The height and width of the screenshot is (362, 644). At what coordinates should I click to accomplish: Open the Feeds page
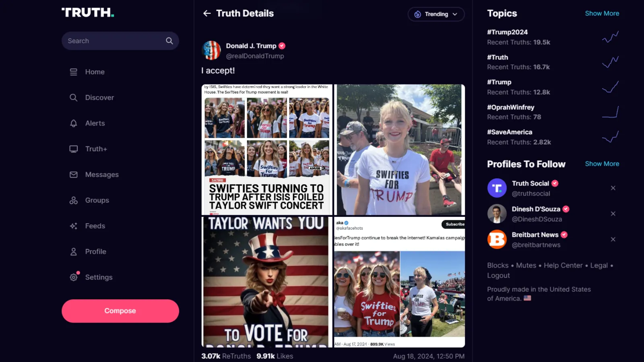[x=95, y=226]
